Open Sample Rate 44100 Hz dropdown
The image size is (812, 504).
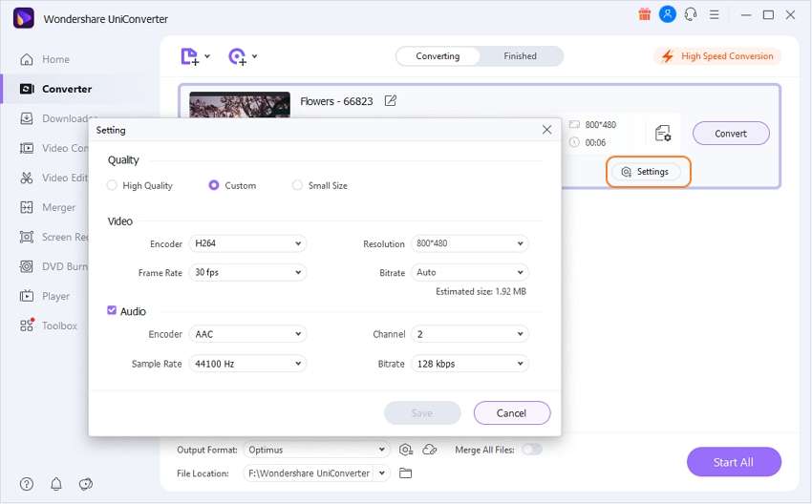pyautogui.click(x=247, y=364)
